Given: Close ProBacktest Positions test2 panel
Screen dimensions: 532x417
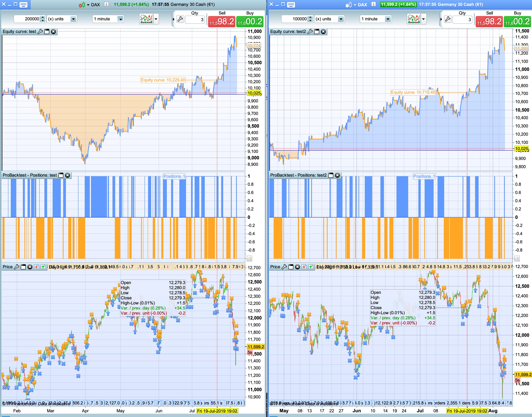Looking at the screenshot, I should pos(337,175).
